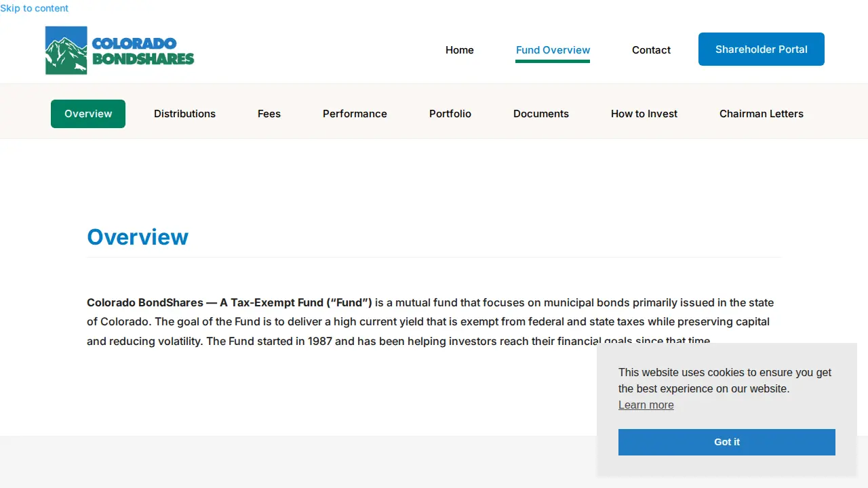Dismiss cookie banner with Got it
The width and height of the screenshot is (868, 488).
(x=727, y=442)
